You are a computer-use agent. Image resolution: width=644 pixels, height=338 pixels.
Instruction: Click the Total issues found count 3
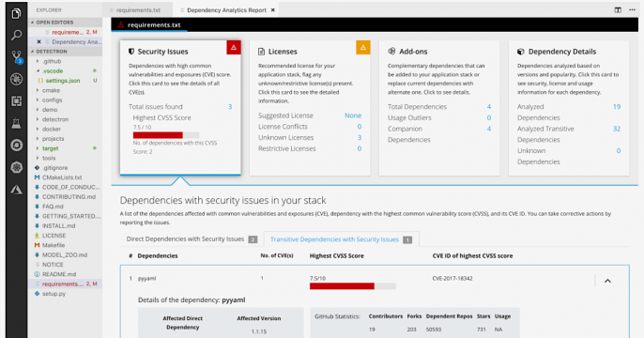coord(230,106)
